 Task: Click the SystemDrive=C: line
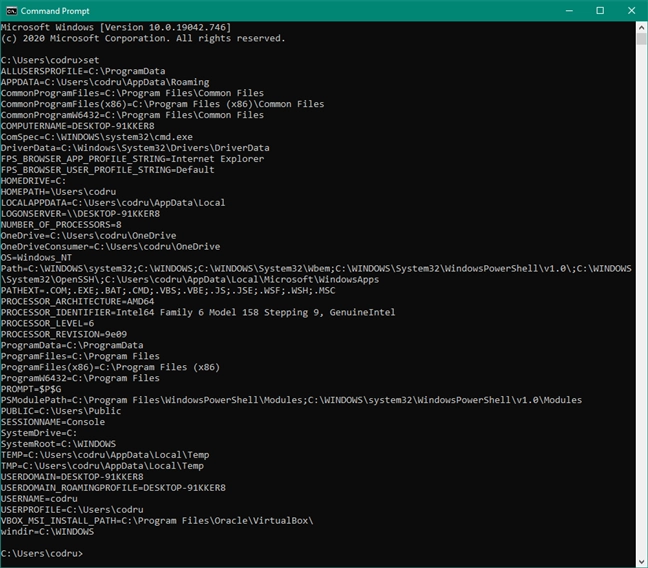coord(39,433)
